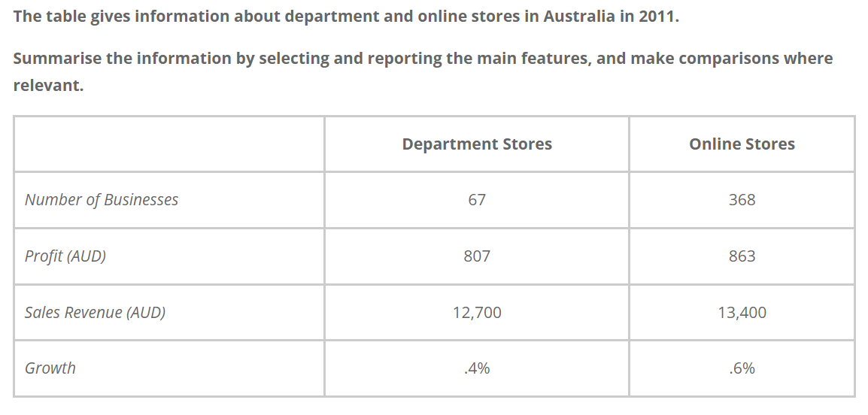Select the 'Growth' row label
This screenshot has height=415, width=868.
tap(50, 368)
